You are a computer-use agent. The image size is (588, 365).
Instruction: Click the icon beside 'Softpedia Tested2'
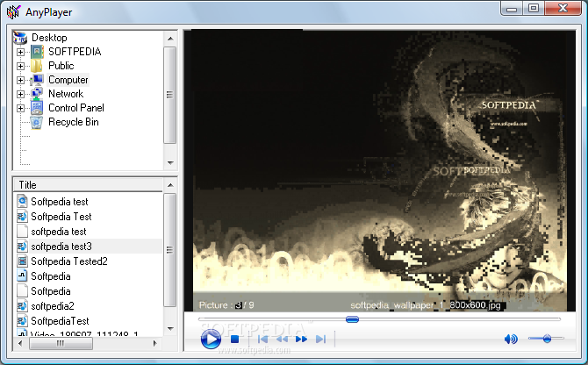[x=23, y=261]
